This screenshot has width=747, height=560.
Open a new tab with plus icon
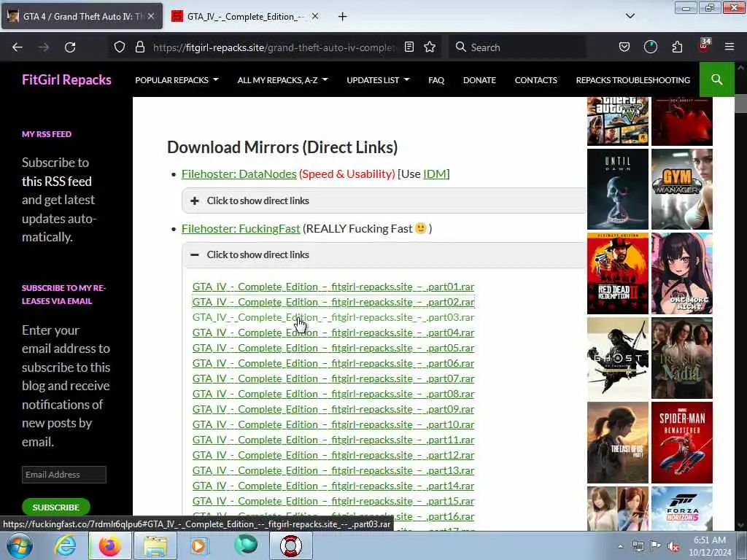(343, 17)
